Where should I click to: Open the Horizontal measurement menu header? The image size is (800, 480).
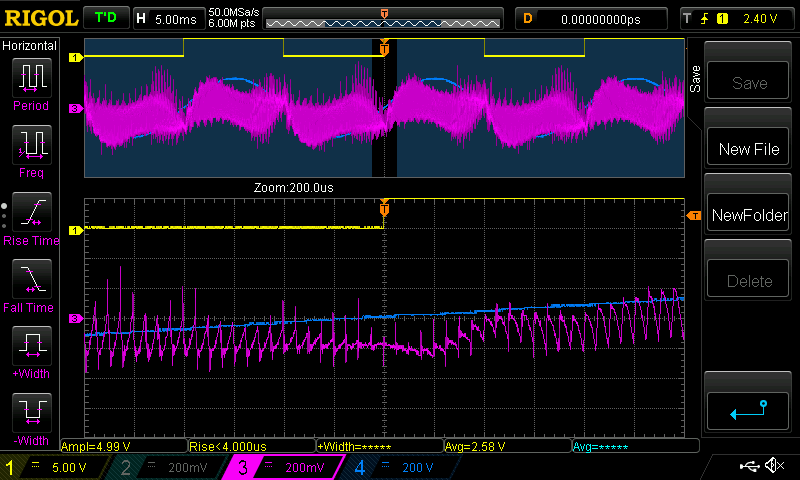pos(30,46)
